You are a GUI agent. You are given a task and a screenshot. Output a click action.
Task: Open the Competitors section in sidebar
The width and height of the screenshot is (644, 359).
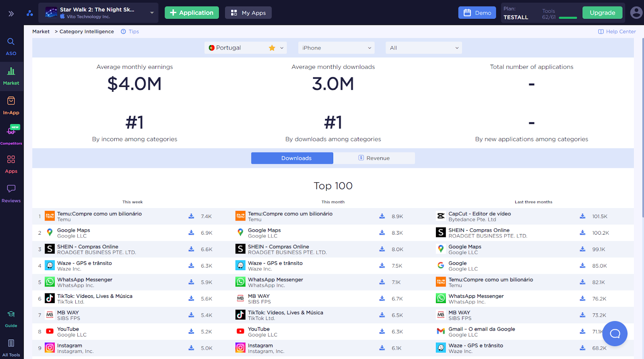tap(11, 135)
